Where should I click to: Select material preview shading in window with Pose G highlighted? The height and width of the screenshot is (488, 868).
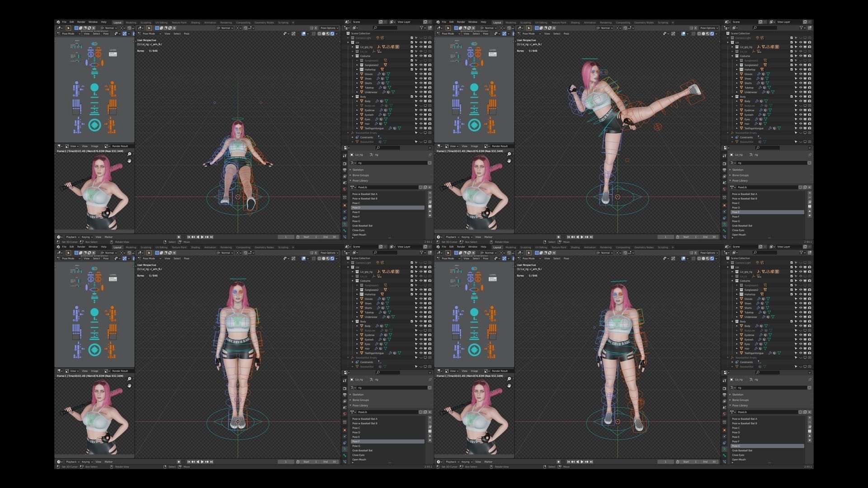pos(708,258)
